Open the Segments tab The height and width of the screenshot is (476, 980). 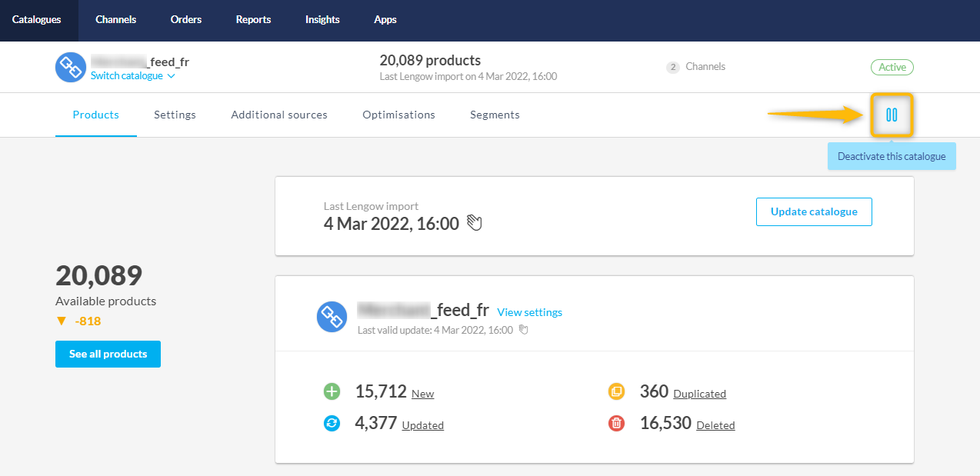pos(495,115)
